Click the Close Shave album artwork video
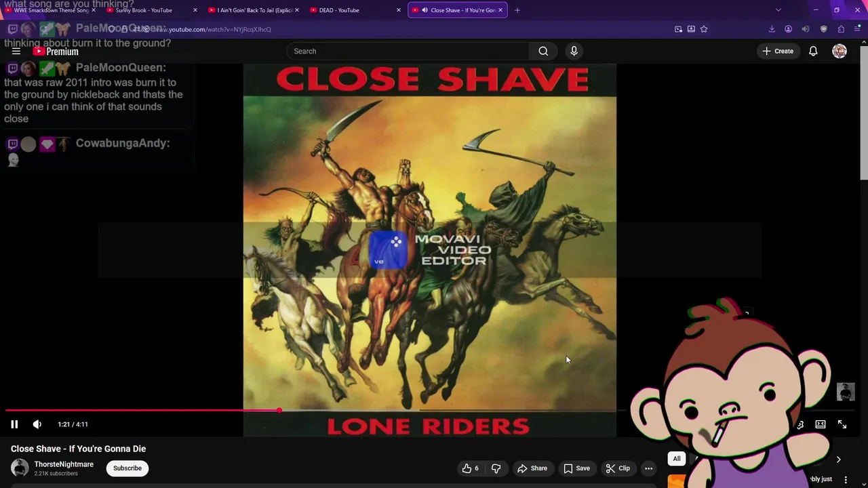 tap(430, 251)
